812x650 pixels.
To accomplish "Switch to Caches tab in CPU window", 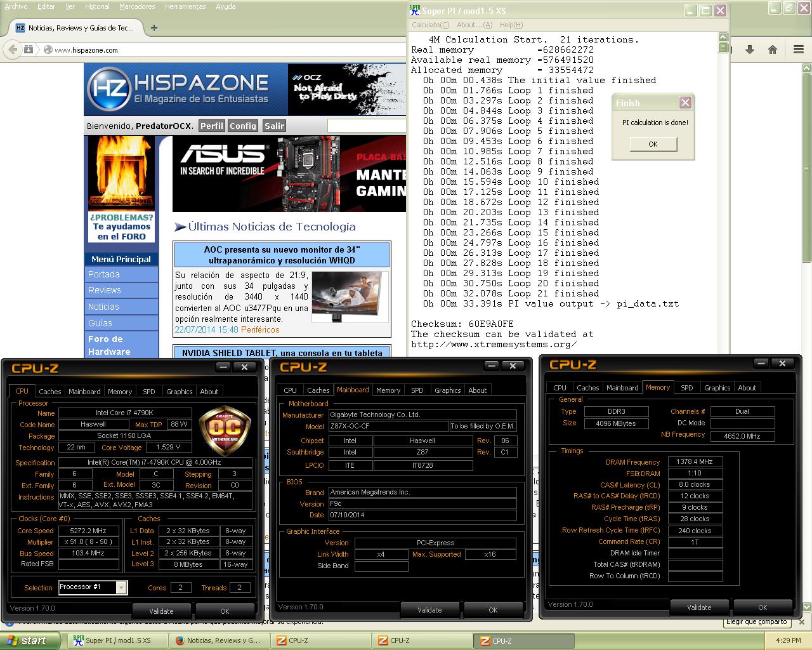I will 49,392.
